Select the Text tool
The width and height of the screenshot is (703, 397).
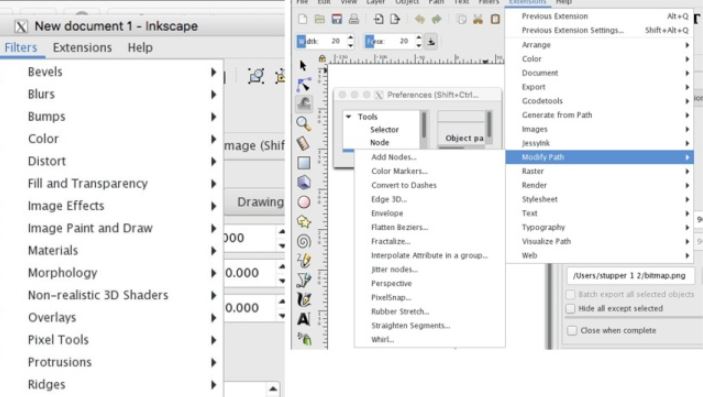[x=304, y=319]
